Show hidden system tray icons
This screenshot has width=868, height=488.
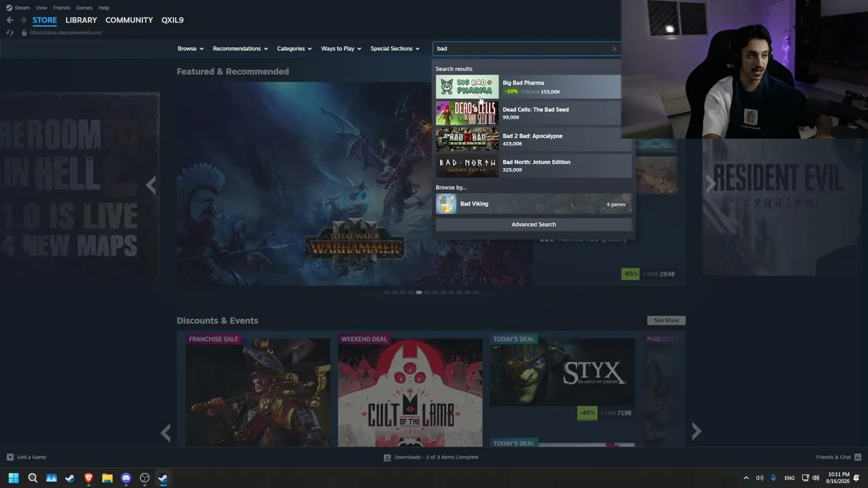(746, 478)
